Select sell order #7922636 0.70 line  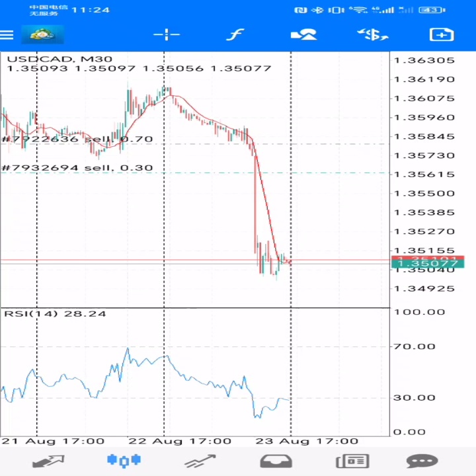77,139
